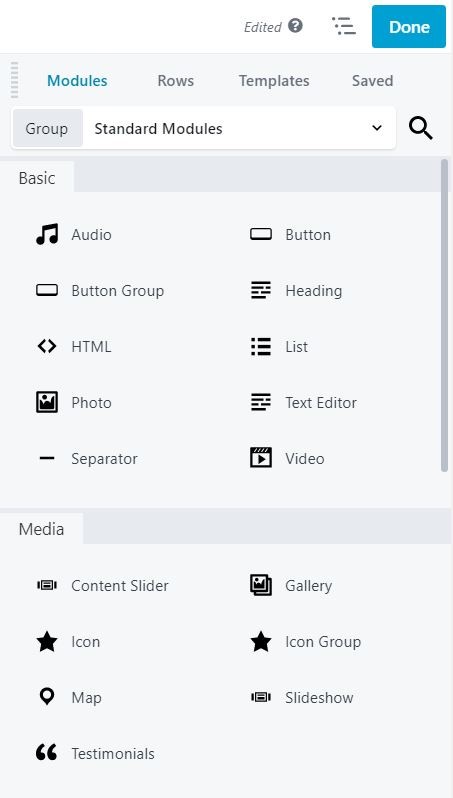Pick the Map module pin icon

coord(47,696)
